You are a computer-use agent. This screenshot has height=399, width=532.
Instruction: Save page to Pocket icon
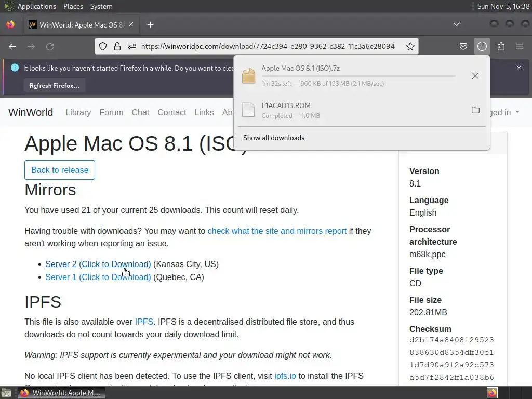pos(463,46)
